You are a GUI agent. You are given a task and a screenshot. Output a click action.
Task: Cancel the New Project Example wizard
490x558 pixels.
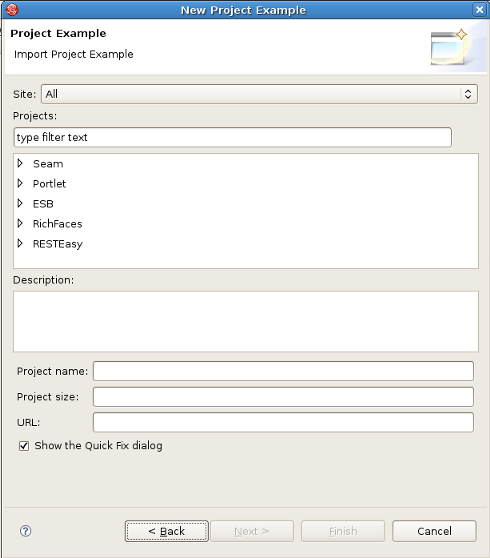pyautogui.click(x=434, y=531)
